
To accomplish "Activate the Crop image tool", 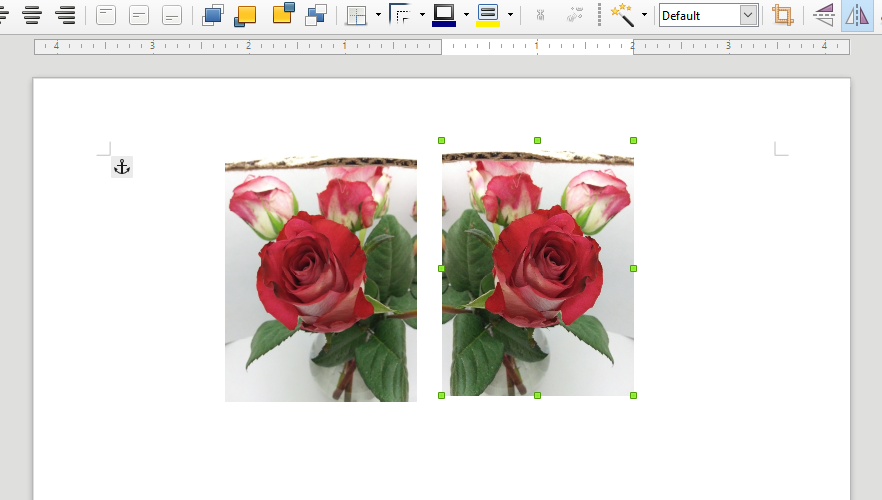I will click(782, 15).
